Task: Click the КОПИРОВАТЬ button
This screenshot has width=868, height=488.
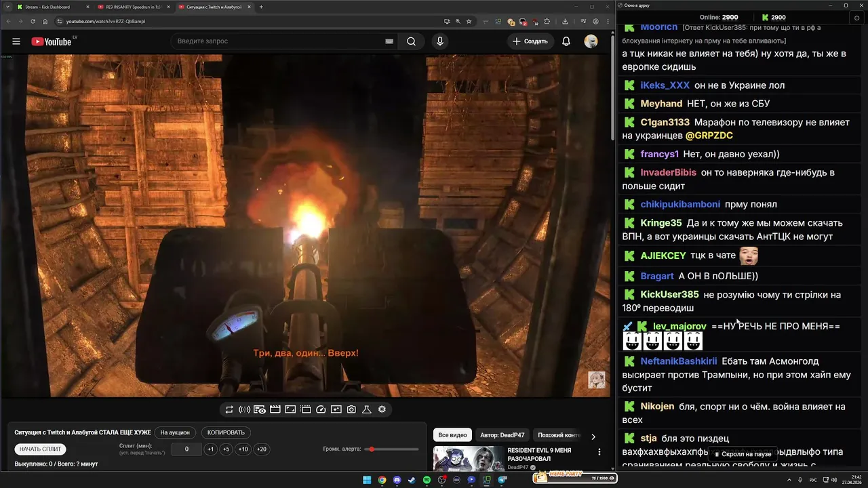Action: [226, 432]
